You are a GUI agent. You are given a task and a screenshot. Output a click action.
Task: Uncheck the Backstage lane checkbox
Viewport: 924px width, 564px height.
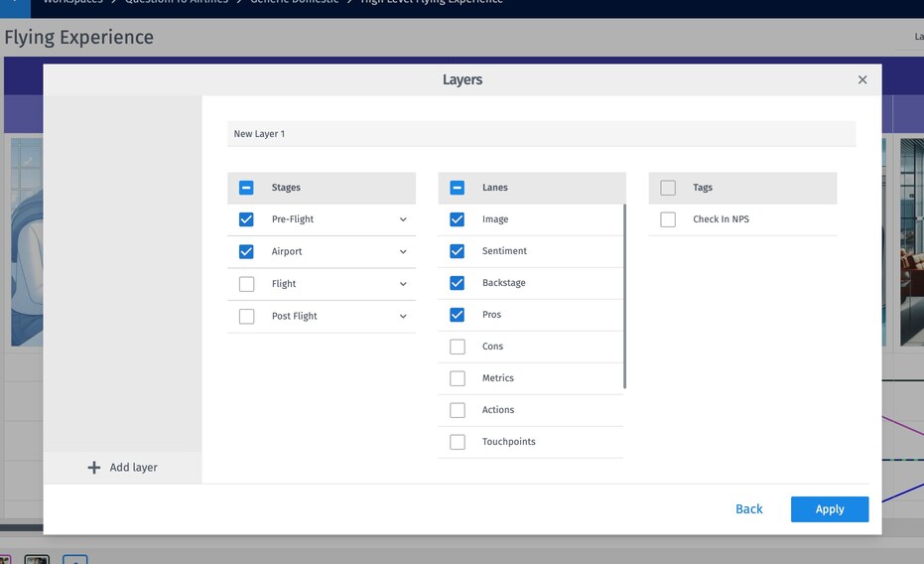tap(458, 283)
